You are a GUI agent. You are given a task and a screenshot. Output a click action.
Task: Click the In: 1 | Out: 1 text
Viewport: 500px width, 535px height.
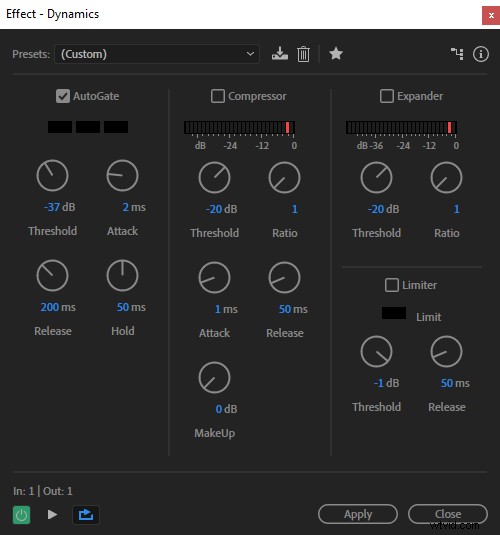(43, 491)
